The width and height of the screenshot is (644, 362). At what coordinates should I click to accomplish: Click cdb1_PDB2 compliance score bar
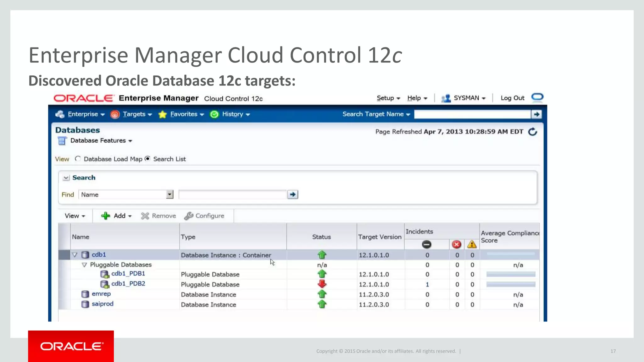tap(511, 284)
